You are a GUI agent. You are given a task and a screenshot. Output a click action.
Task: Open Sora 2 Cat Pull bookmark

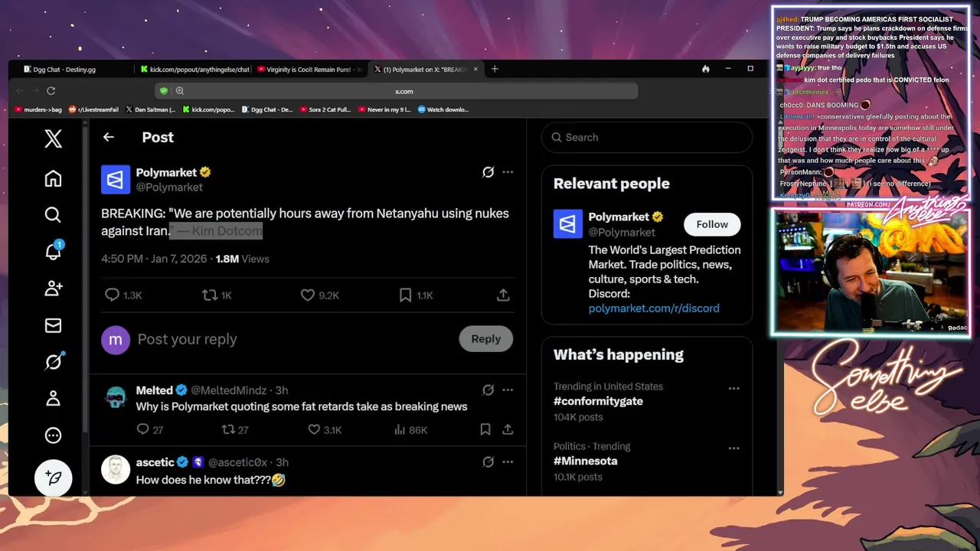point(325,109)
